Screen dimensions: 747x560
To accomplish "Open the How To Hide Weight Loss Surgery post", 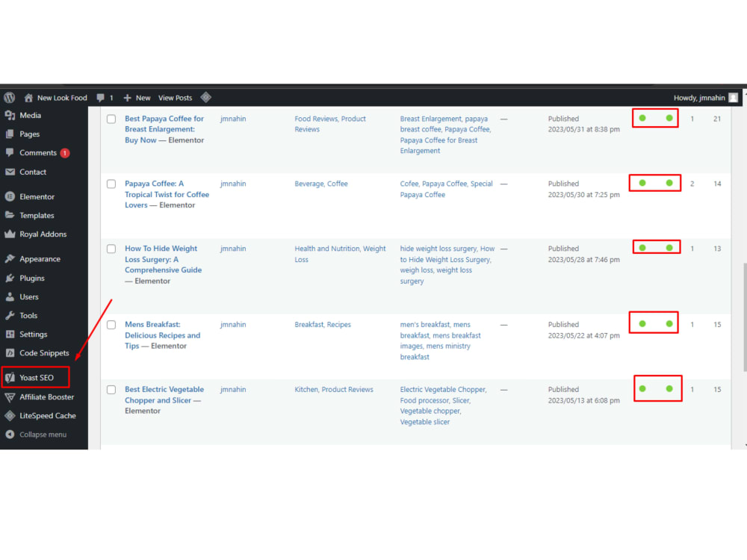I will coord(163,259).
